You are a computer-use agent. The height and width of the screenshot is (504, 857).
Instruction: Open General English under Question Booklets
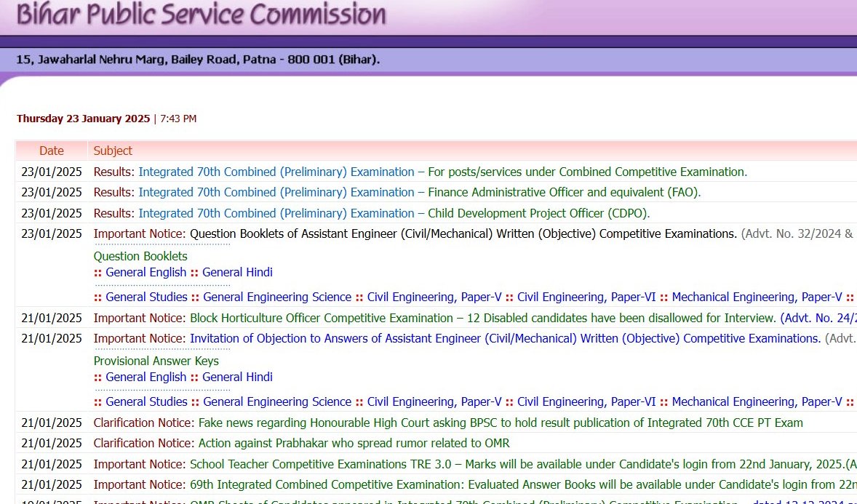pyautogui.click(x=146, y=272)
